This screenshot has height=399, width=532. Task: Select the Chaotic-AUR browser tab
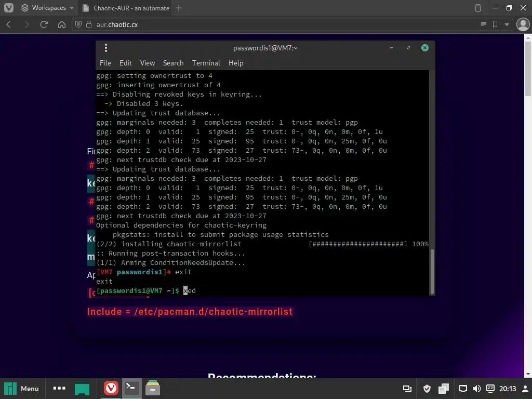126,8
